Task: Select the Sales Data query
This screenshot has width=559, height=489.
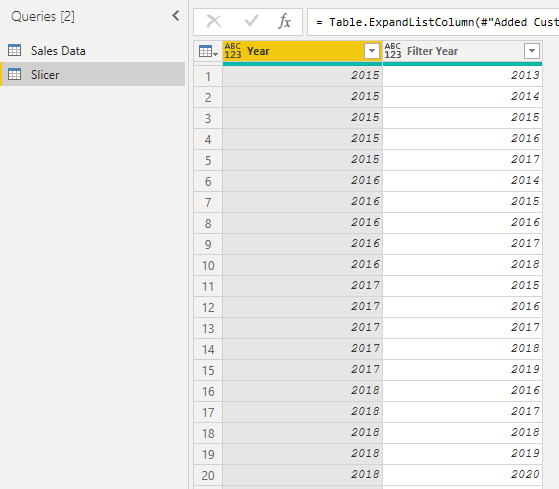Action: [93, 51]
